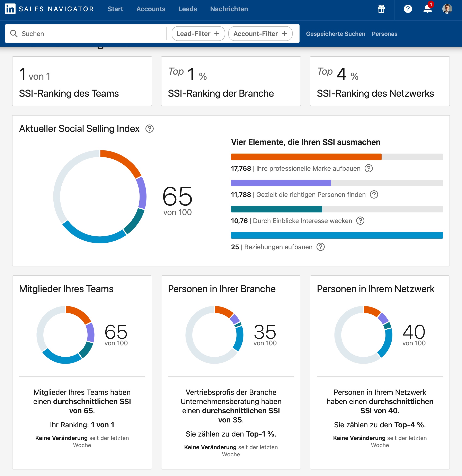Expand the Lead-Filter options
Screen dimensions: 462x476
198,34
